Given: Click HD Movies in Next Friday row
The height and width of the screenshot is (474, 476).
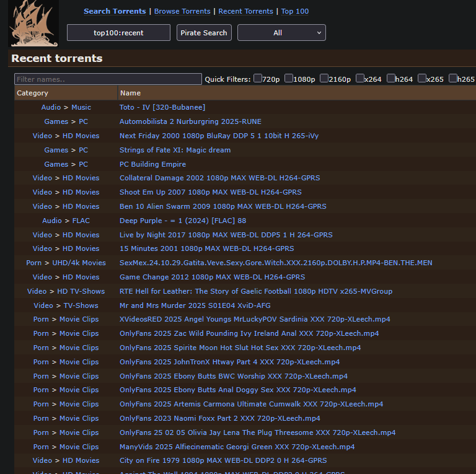Looking at the screenshot, I should coord(81,136).
